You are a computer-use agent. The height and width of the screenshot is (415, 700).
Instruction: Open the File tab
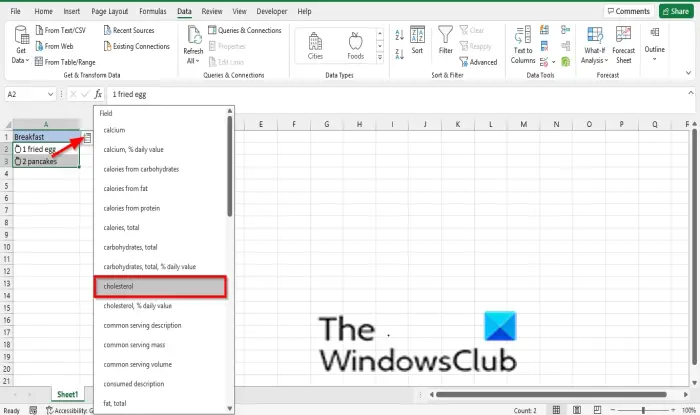(x=15, y=11)
